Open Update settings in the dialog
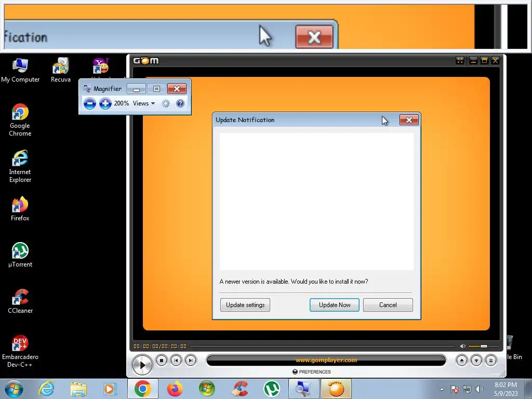The height and width of the screenshot is (399, 532). tap(245, 304)
